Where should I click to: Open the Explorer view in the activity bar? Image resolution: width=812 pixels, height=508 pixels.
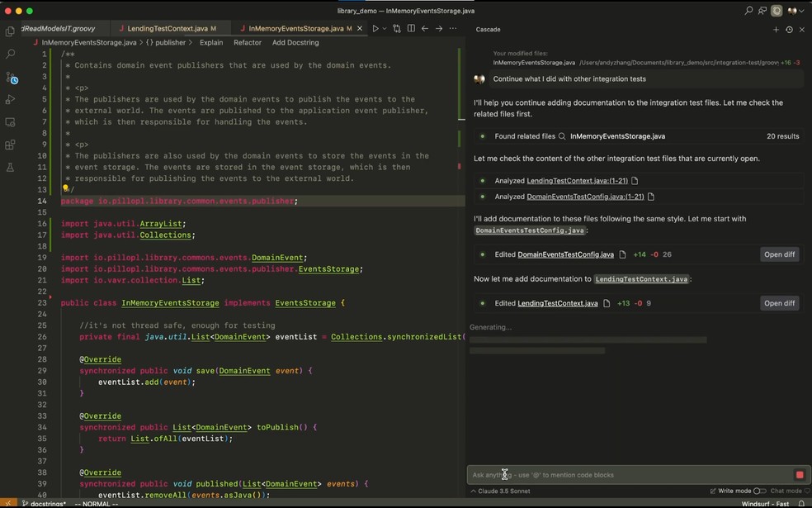(10, 31)
